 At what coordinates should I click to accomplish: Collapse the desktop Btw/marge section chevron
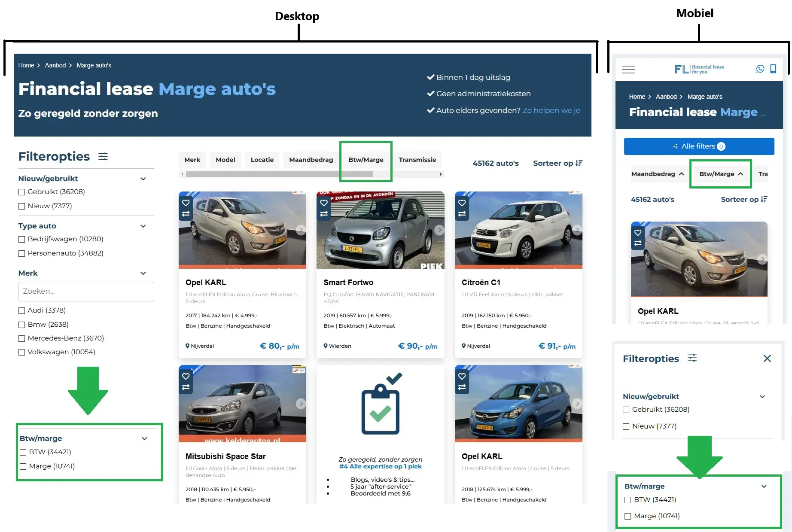click(x=144, y=439)
